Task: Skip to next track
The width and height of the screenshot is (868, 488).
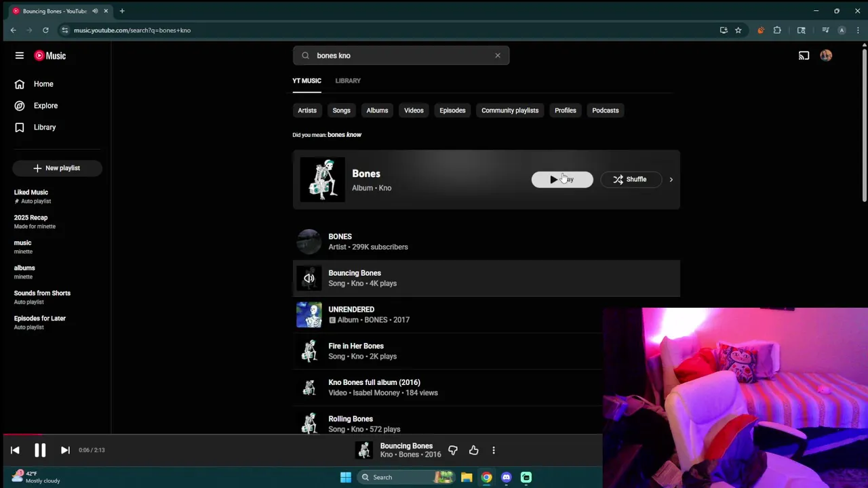Action: [65, 450]
